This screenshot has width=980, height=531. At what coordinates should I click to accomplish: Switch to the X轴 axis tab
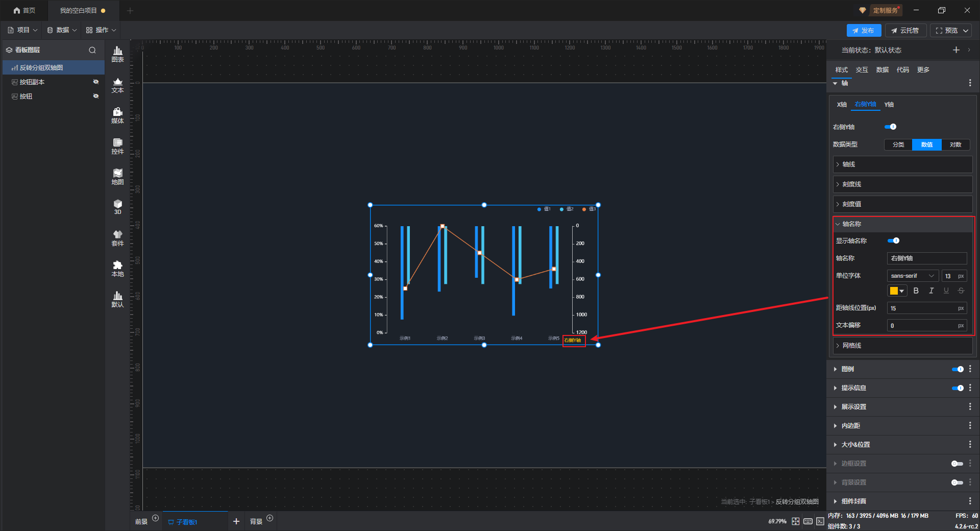(842, 105)
